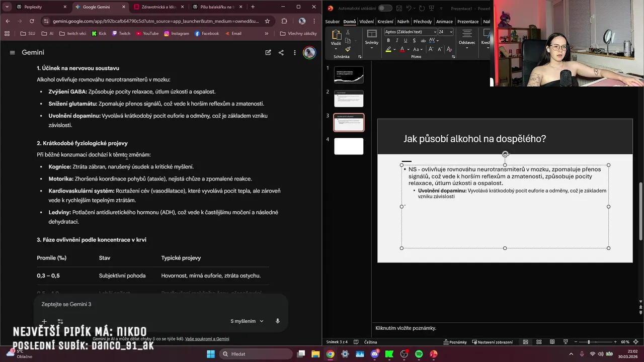Image resolution: width=644 pixels, height=362 pixels.
Task: Click the Redo icon in PowerPoint
Action: [x=422, y=8]
